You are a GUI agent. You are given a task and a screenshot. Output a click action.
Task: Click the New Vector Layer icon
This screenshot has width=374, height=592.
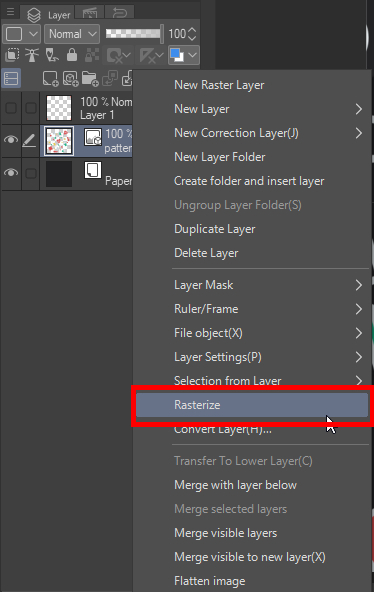70,79
